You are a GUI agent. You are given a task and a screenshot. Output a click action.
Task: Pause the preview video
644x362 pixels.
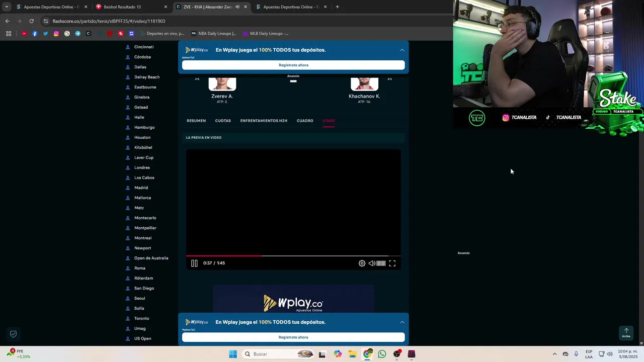click(194, 263)
